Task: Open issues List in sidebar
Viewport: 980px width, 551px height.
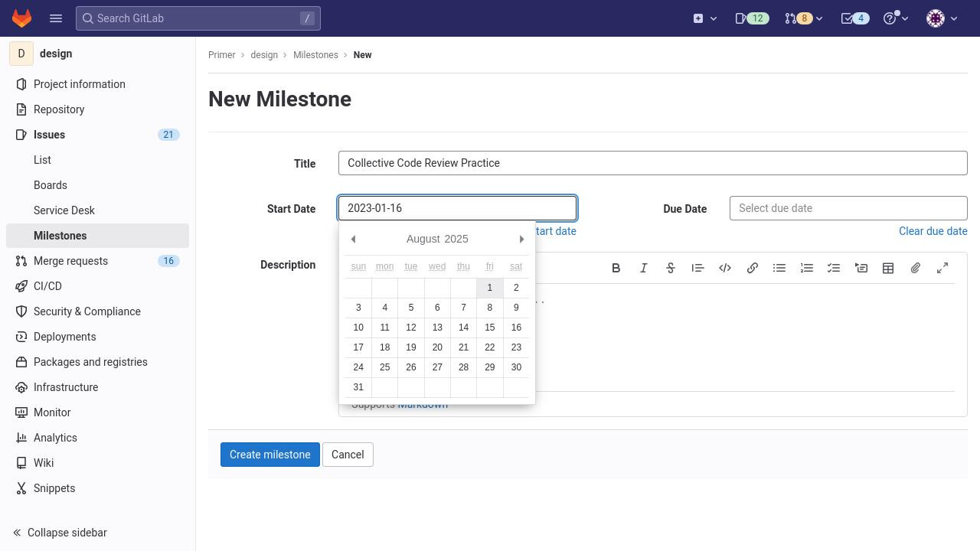Action: click(x=97, y=160)
